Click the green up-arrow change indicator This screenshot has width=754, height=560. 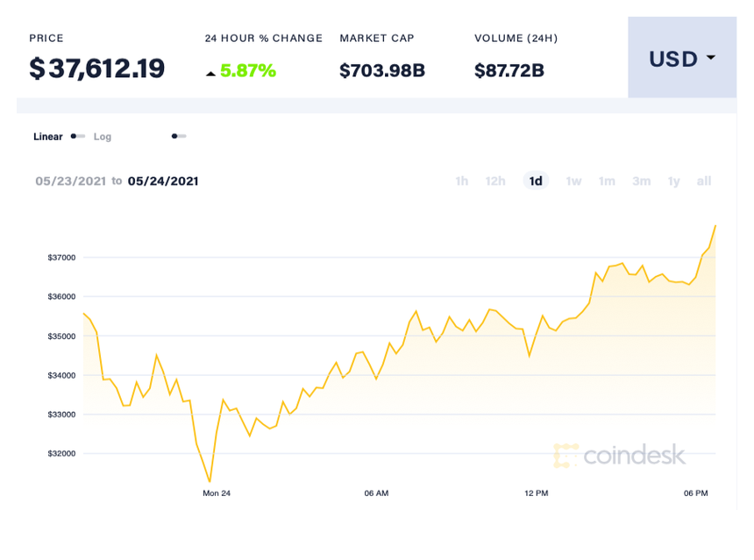(x=210, y=73)
